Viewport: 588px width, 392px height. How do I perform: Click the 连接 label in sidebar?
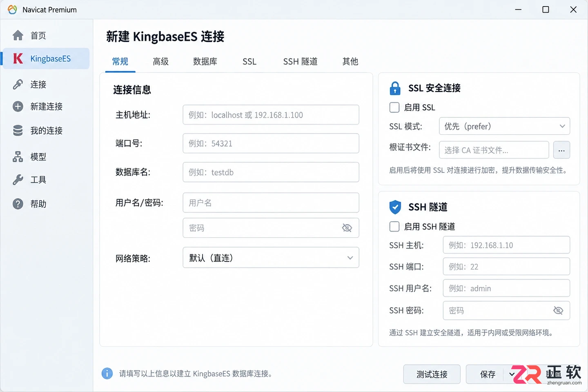[x=38, y=84]
